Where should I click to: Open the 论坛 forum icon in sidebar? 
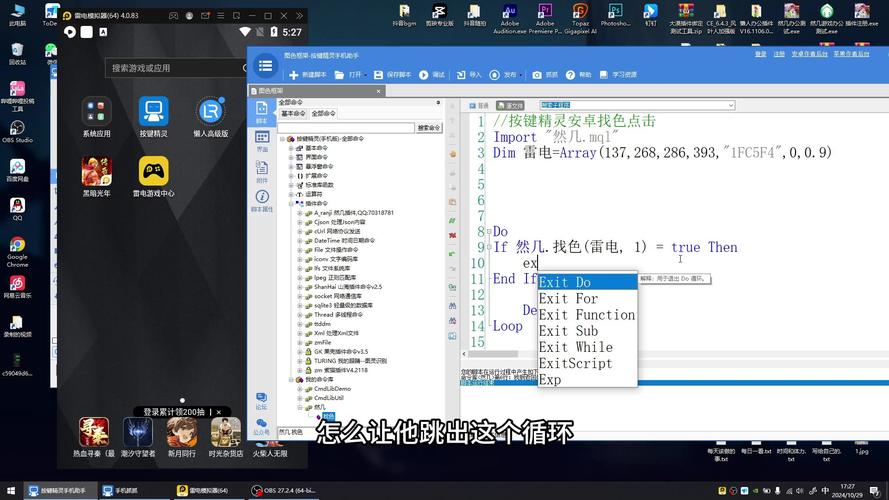(x=262, y=398)
